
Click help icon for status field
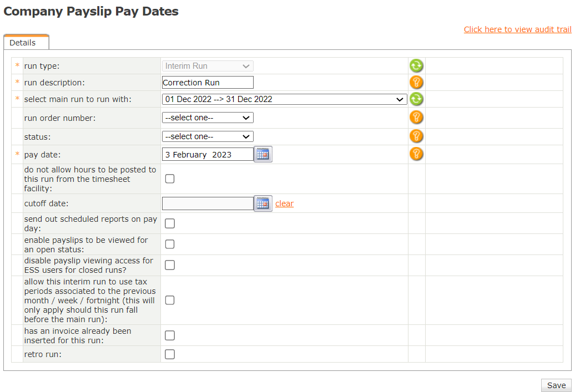[416, 136]
